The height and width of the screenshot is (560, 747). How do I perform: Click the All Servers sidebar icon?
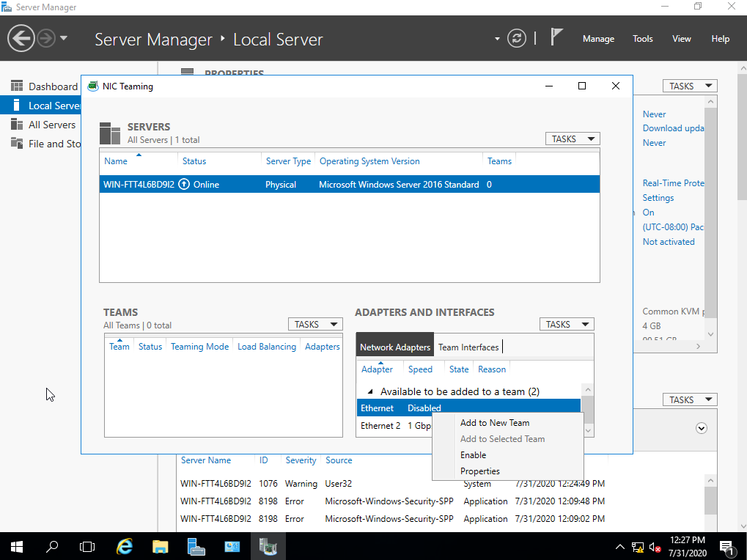(x=17, y=125)
